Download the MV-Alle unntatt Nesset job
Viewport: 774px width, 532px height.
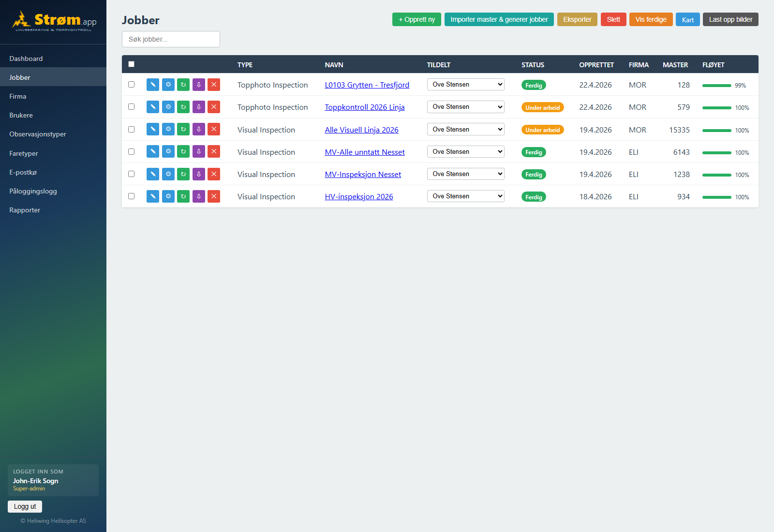pyautogui.click(x=199, y=151)
